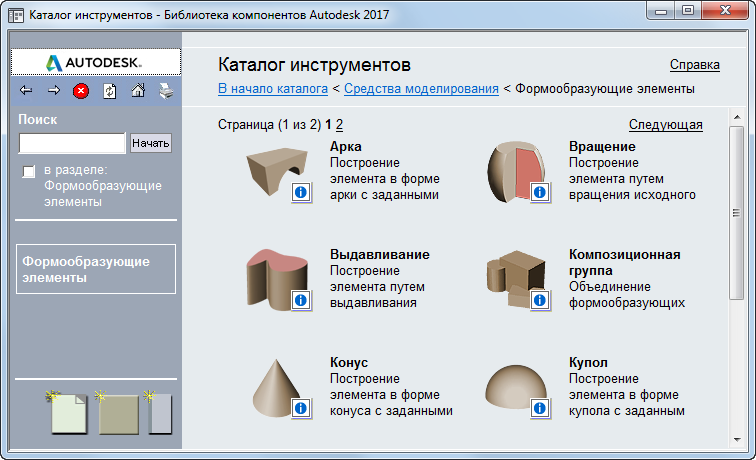756x460 pixels.
Task: Select the Конус cone thumbnail
Action: (x=275, y=388)
